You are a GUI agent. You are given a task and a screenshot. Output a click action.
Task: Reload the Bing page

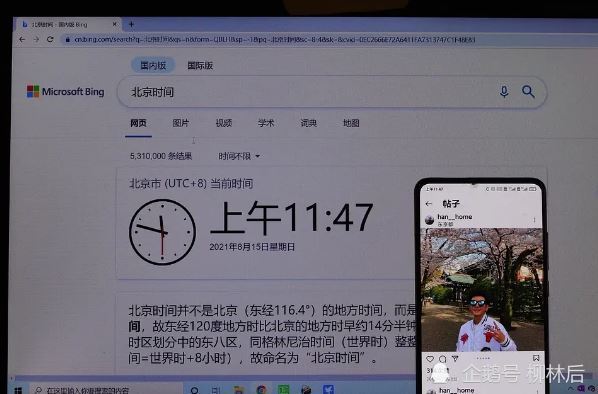coord(50,39)
